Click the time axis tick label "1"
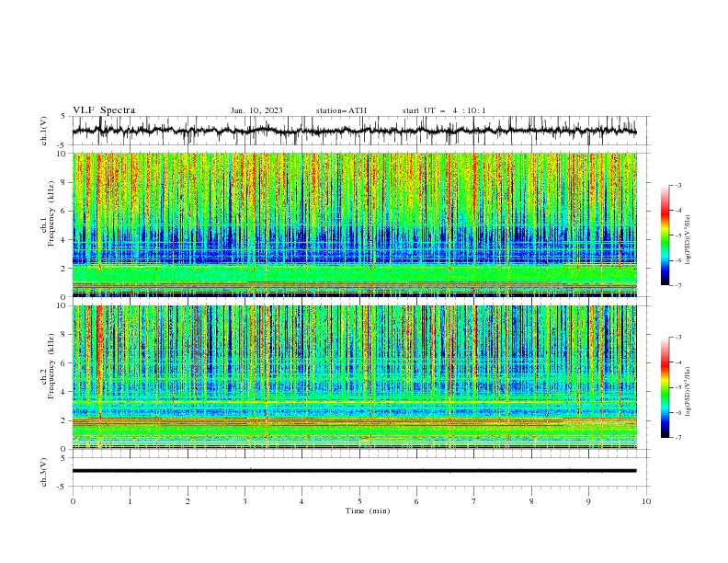 coord(130,501)
